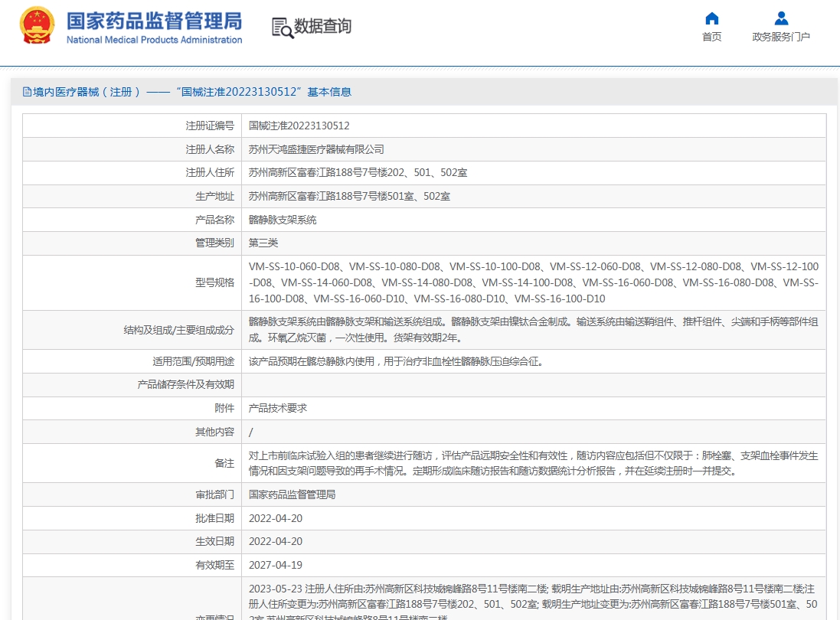Click the national emblem logo
This screenshot has height=620, width=840.
pyautogui.click(x=37, y=25)
